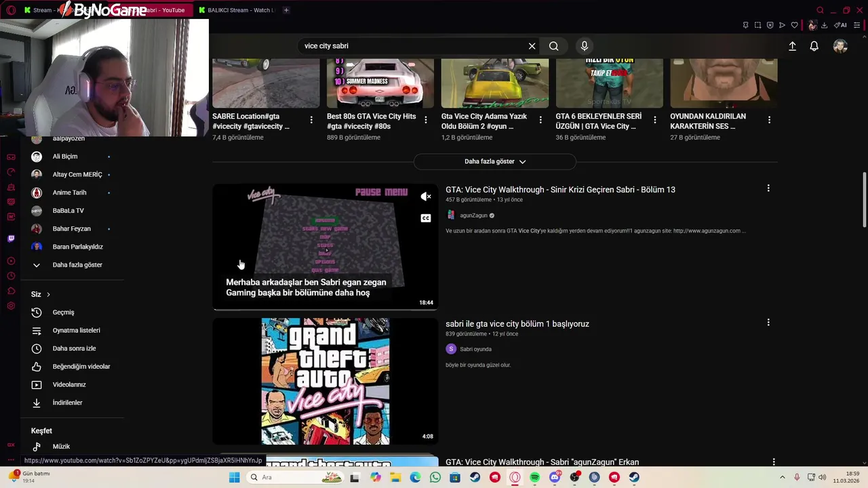Open a new browser tab with plus
Image resolution: width=868 pixels, height=488 pixels.
click(x=286, y=10)
